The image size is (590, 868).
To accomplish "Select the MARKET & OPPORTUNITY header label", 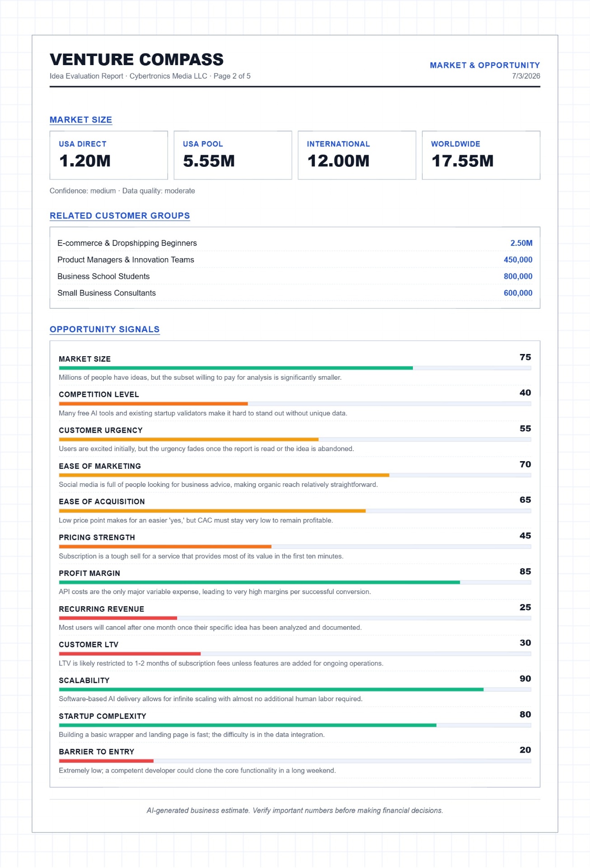I will (x=485, y=65).
